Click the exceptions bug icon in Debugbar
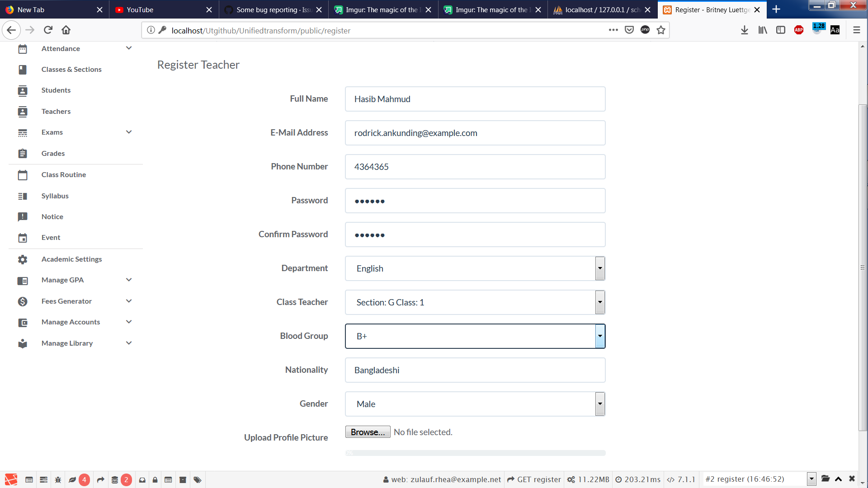This screenshot has height=488, width=868. point(58,479)
